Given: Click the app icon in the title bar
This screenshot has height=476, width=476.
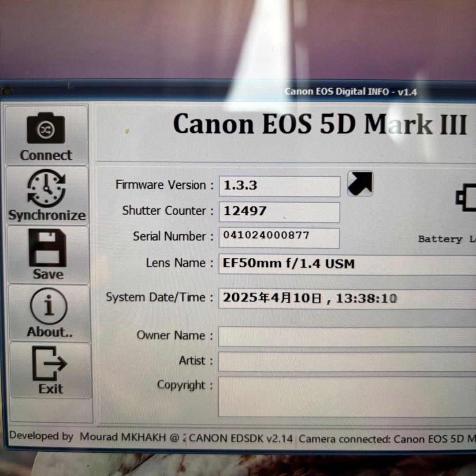Looking at the screenshot, I should pyautogui.click(x=7, y=91).
